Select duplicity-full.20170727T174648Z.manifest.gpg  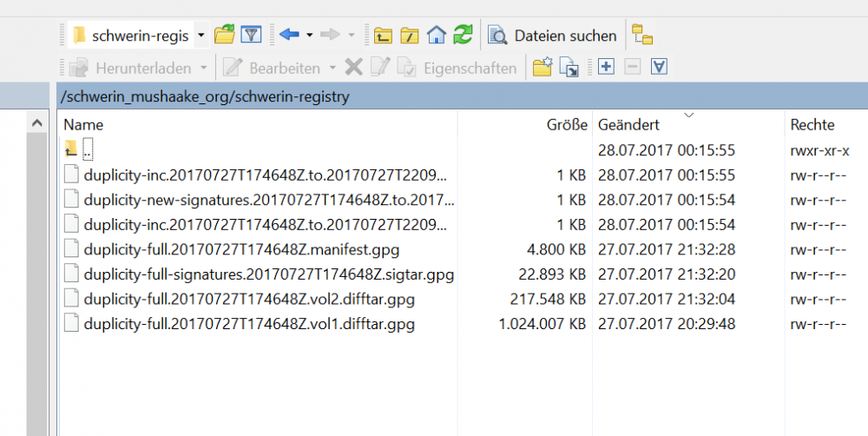tap(241, 249)
